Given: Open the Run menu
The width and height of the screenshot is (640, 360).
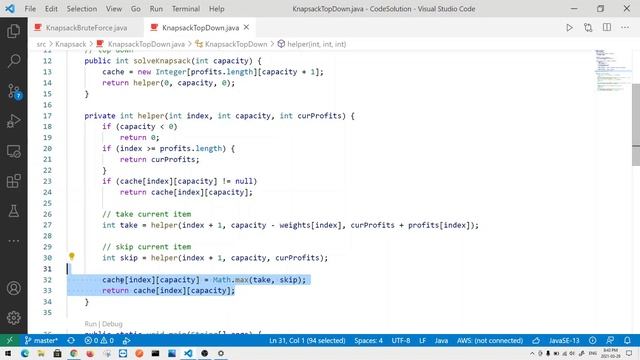Looking at the screenshot, I should [x=156, y=9].
